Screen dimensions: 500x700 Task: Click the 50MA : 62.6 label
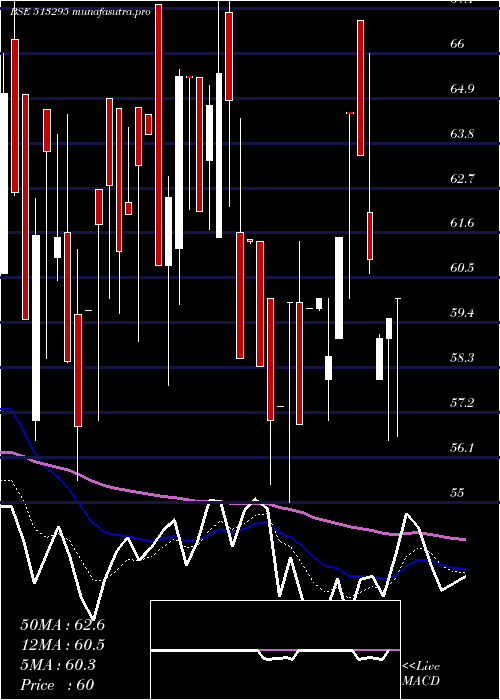pos(62,625)
